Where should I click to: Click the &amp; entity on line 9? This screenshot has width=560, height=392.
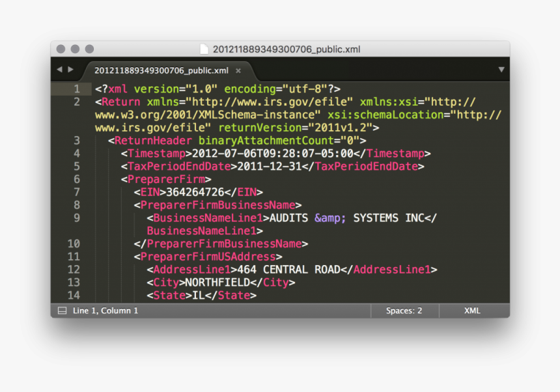[x=330, y=217]
